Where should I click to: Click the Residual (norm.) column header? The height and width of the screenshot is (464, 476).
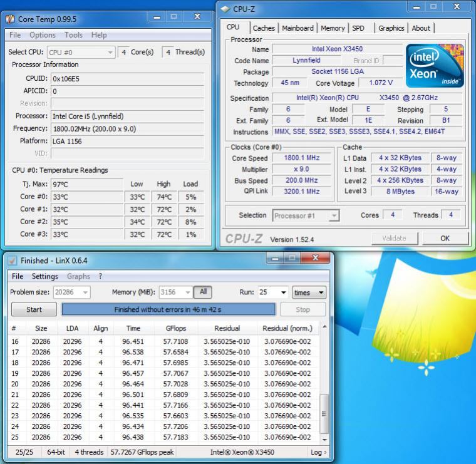287,328
